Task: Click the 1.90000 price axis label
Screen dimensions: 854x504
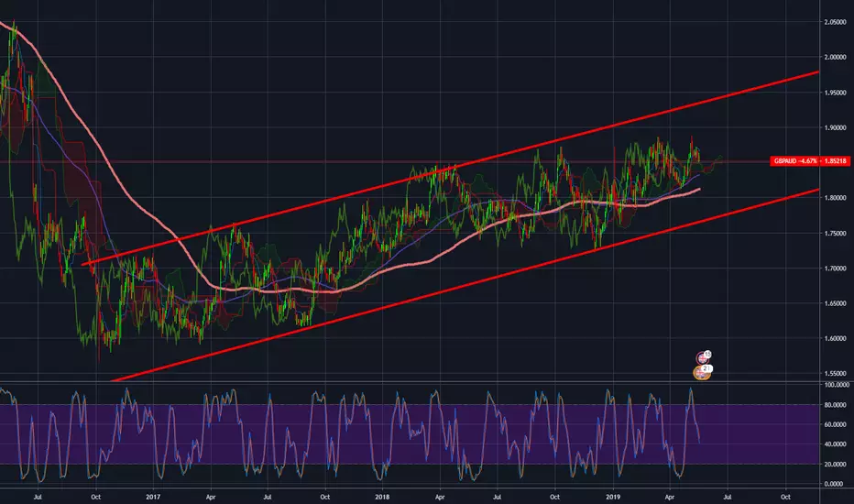Action: pos(835,127)
